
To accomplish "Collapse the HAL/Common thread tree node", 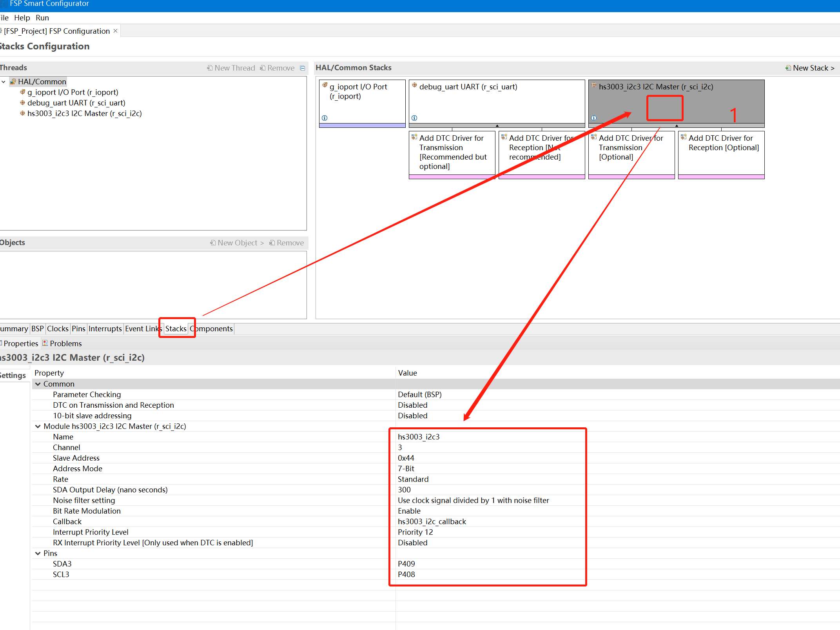I will tap(4, 82).
